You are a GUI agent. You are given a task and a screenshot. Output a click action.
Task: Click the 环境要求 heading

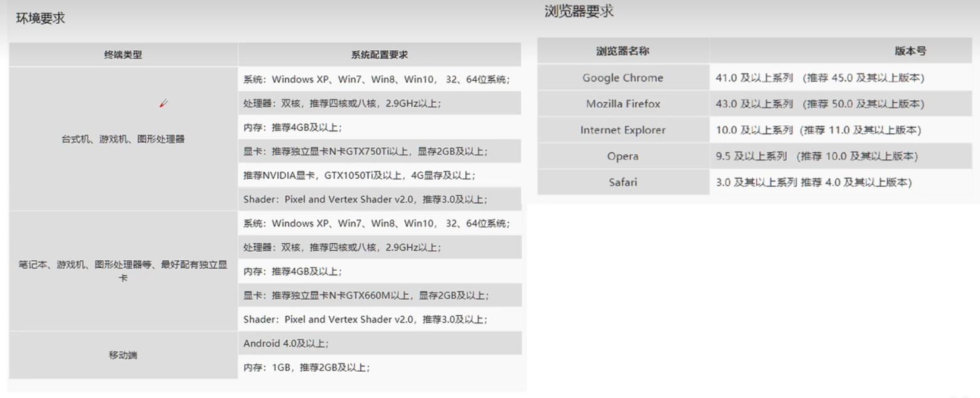[x=41, y=19]
